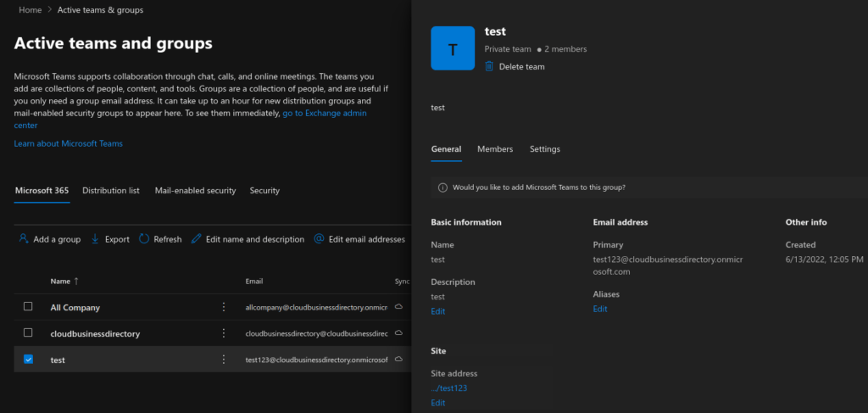Click Edit under Site address
The image size is (868, 413).
438,403
